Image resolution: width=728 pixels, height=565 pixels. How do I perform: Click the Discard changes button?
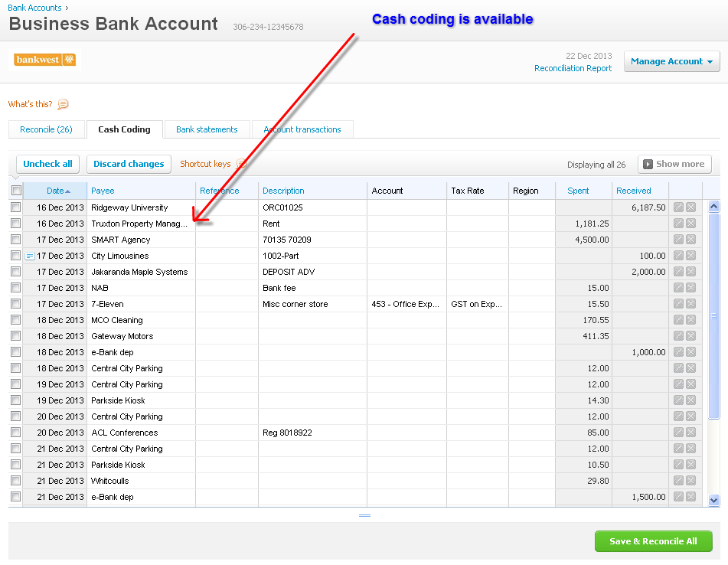coord(129,164)
